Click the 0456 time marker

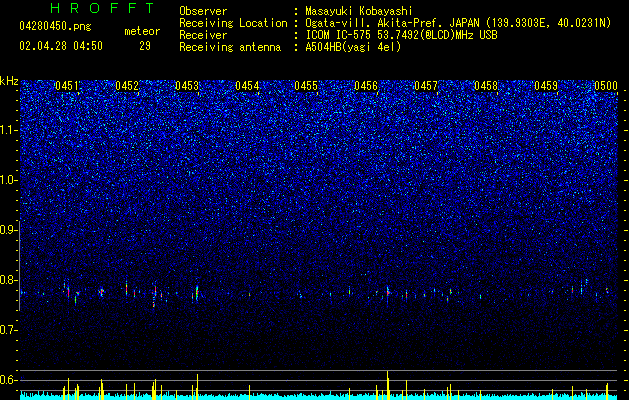point(366,86)
